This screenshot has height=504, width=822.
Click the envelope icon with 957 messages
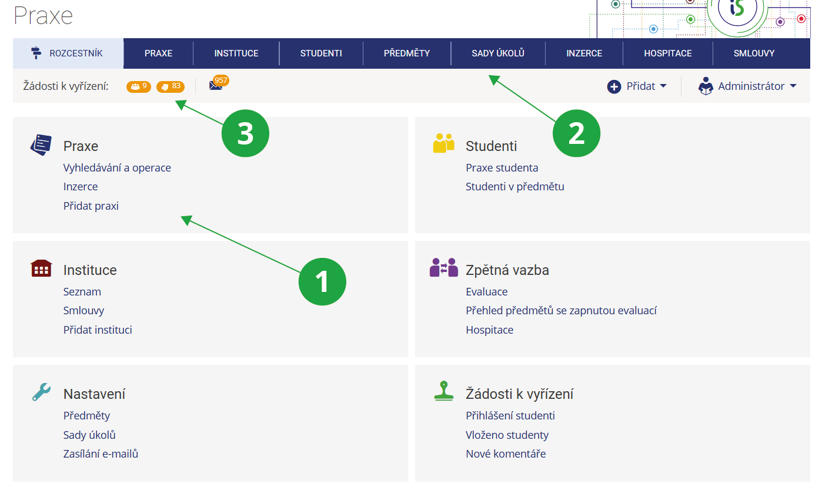[x=216, y=85]
